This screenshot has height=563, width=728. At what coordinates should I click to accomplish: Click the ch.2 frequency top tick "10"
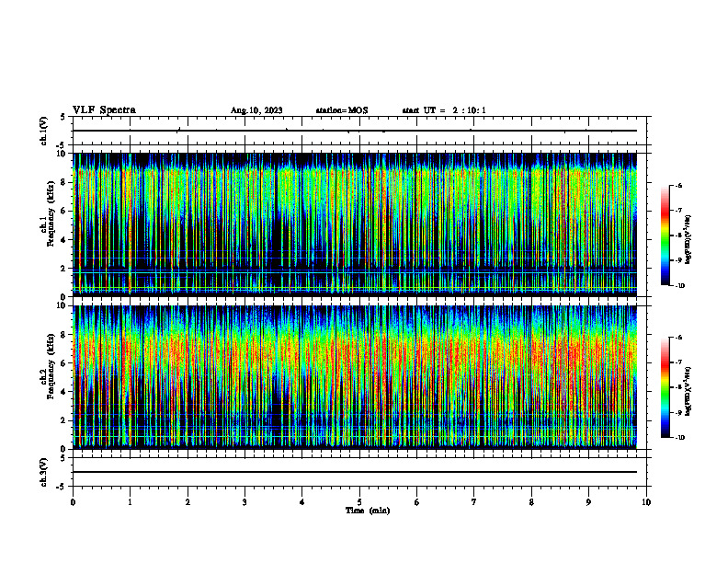tap(62, 305)
